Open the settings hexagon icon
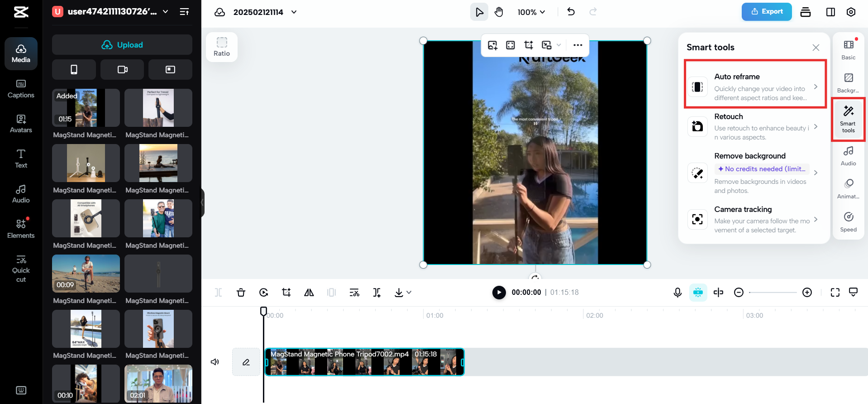The image size is (868, 404). click(851, 12)
